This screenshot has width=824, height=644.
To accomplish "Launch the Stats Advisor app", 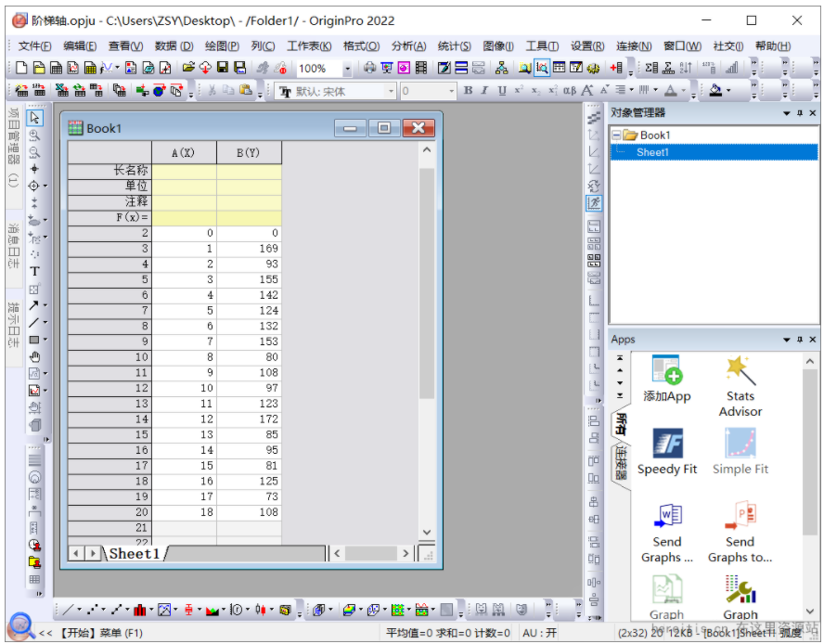I will tap(740, 386).
